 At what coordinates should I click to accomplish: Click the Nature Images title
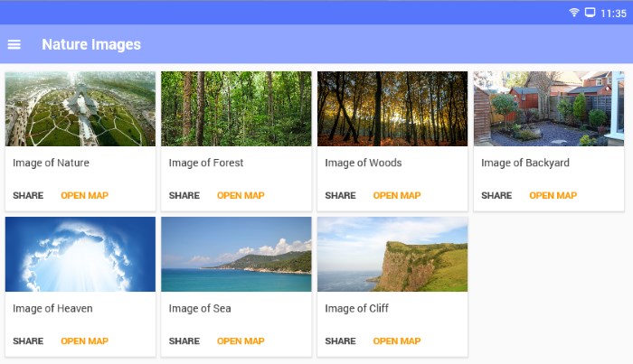click(91, 44)
